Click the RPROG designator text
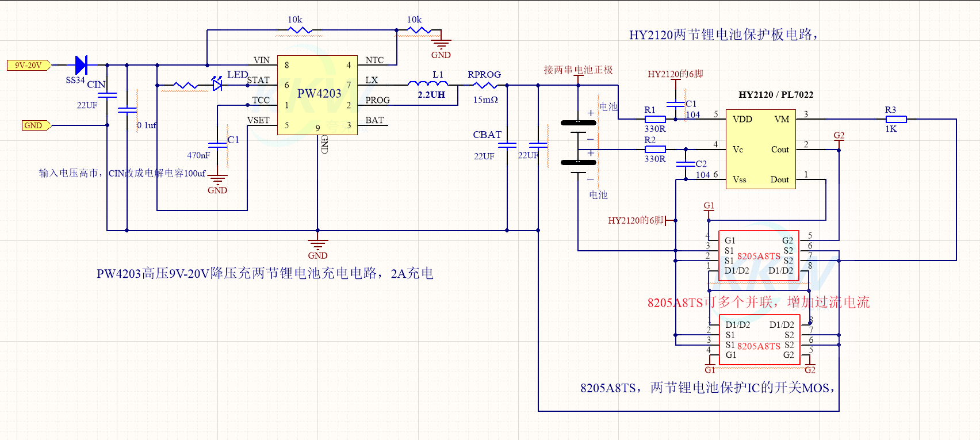980x440 pixels. (x=484, y=75)
